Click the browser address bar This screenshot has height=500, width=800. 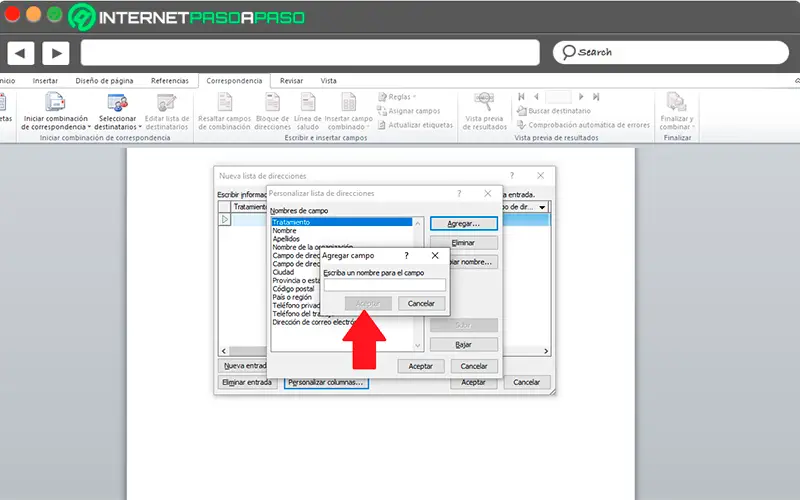(x=310, y=53)
